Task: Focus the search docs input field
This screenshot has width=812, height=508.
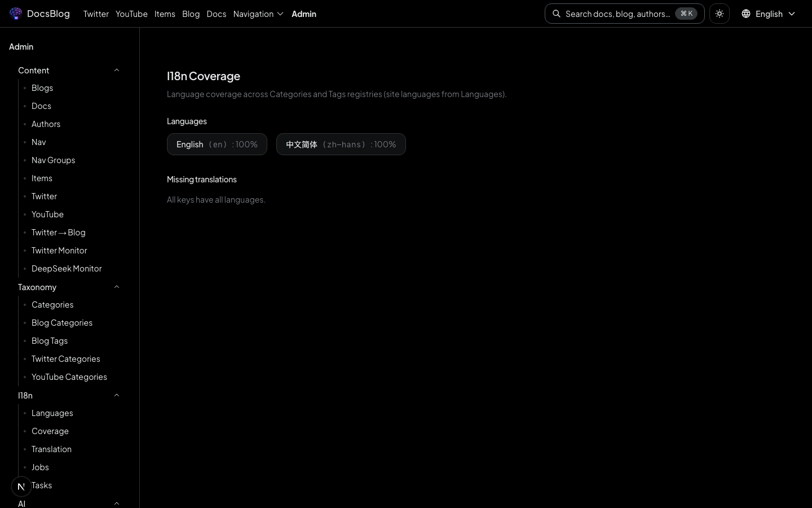Action: coord(617,14)
